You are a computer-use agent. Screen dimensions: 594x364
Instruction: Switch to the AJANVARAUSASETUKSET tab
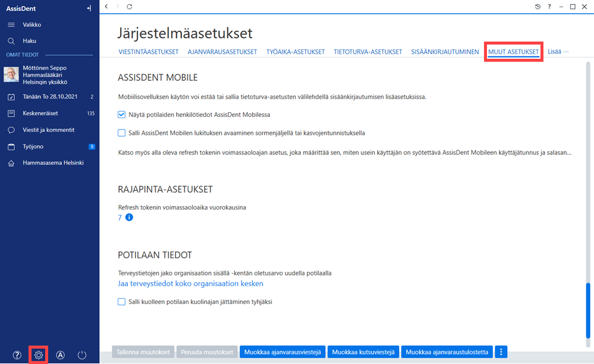[x=222, y=52]
